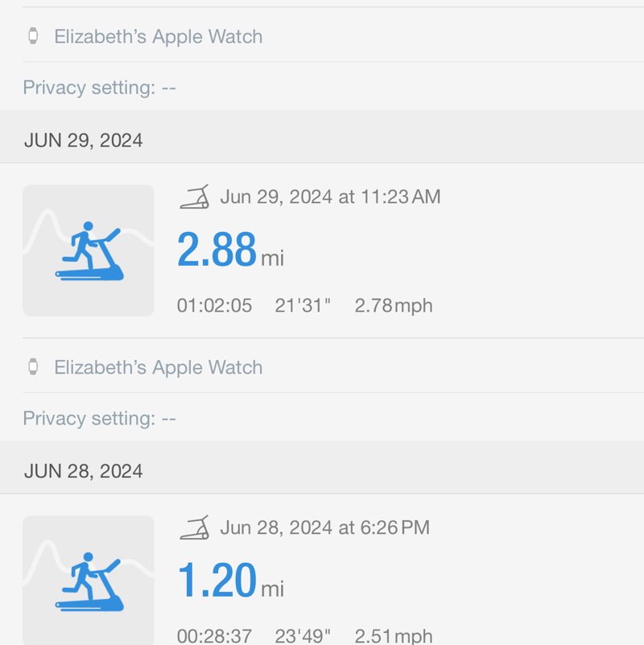Tap the Privacy setting row above JUN 28 header
Screen dimensions: 644x645
(99, 418)
